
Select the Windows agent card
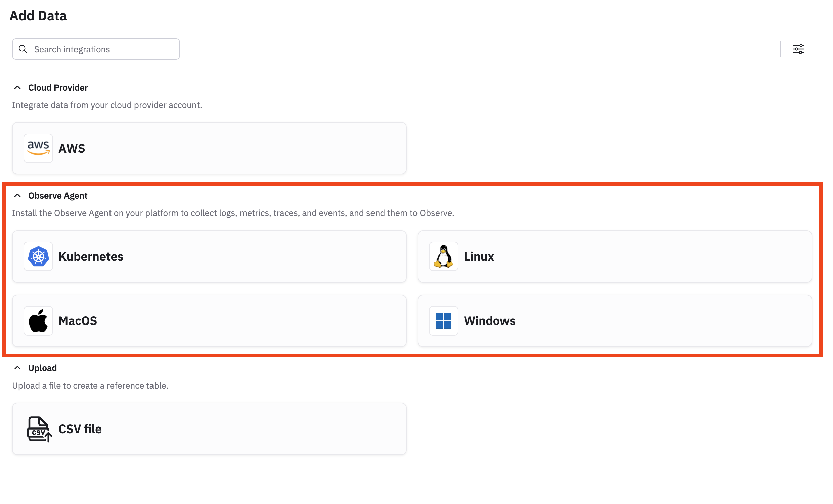tap(625, 321)
